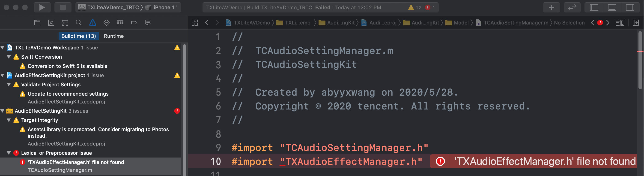Switch to the Runtime issues tab
Image resolution: width=644 pixels, height=176 pixels.
tap(114, 36)
